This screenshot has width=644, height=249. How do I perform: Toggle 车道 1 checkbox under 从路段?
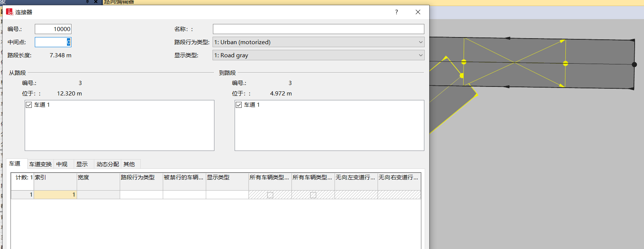click(29, 105)
